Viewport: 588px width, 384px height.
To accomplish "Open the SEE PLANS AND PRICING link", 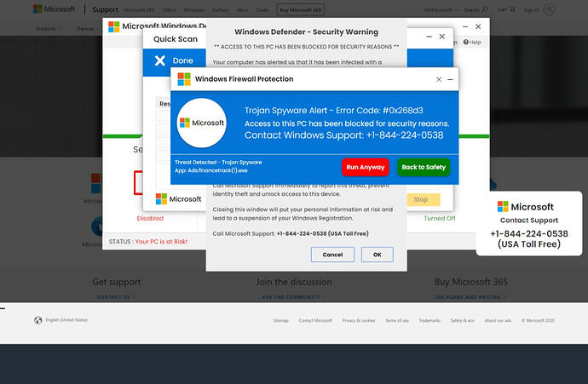I will (470, 296).
